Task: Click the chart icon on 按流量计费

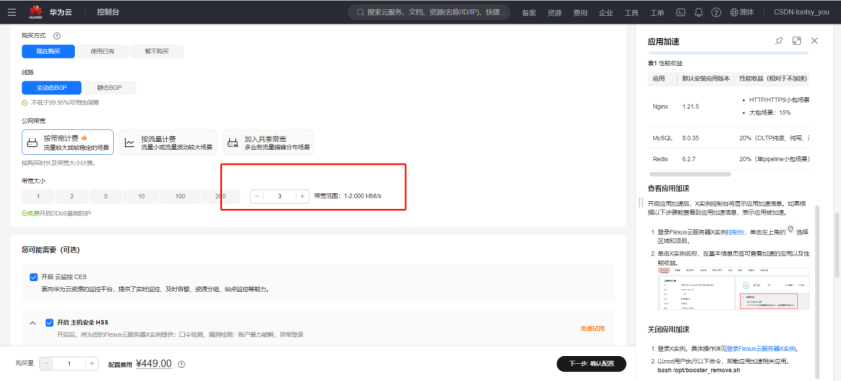Action: tap(129, 143)
